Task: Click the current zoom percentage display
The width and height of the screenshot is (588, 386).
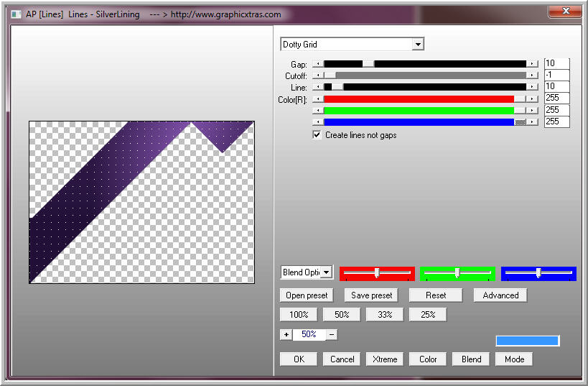Action: (x=309, y=334)
